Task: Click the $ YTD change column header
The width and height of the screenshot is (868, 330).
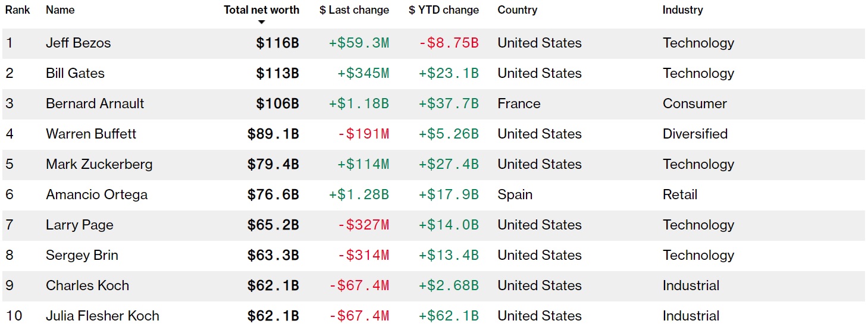Action: click(444, 10)
